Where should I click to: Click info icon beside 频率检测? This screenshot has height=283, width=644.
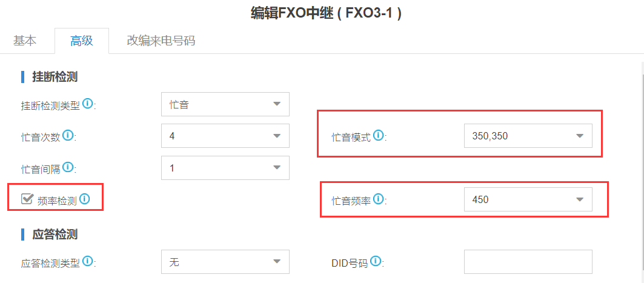tap(85, 199)
